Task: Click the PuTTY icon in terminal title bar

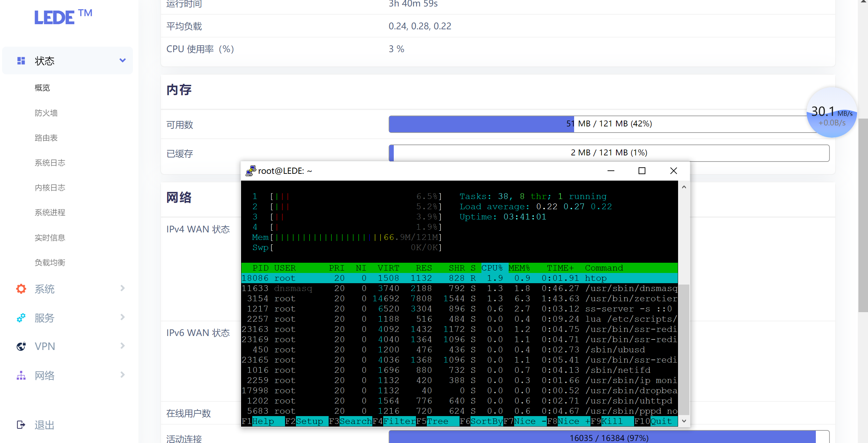Action: [251, 171]
